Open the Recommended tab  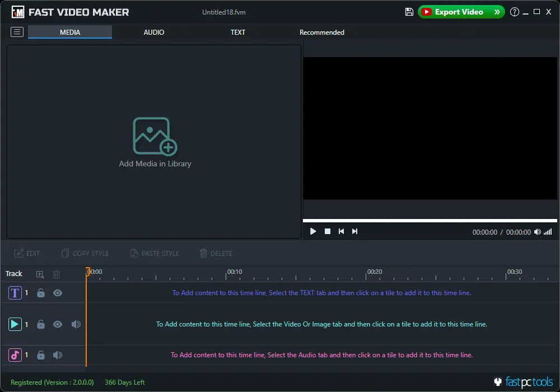tap(322, 32)
